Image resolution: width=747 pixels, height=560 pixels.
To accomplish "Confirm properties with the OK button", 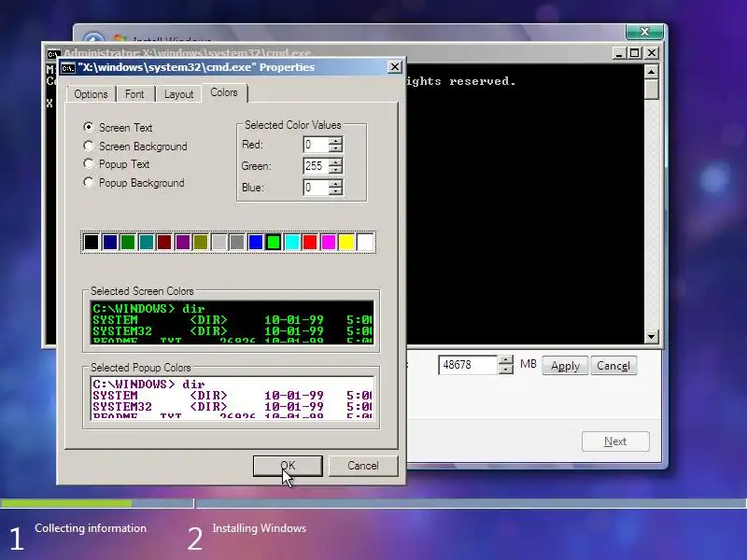I will tap(288, 465).
